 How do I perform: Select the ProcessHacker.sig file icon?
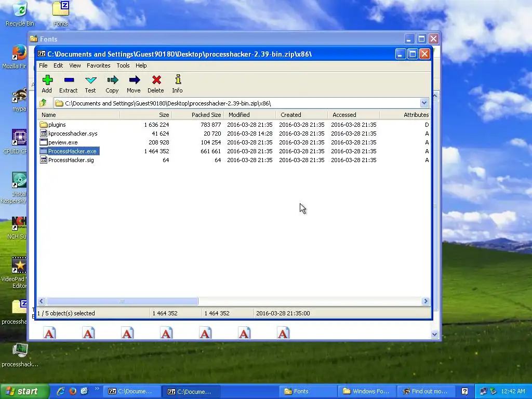tap(44, 160)
